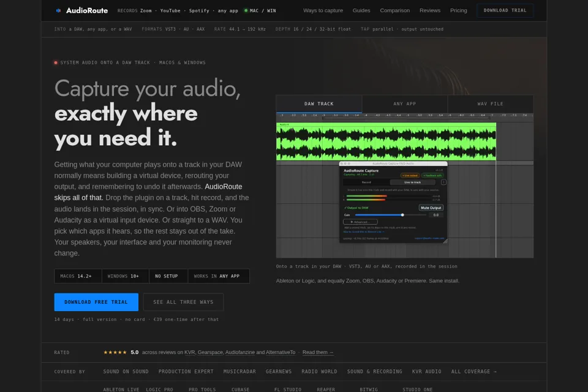Click the PRODUCTION EXPERT coverage item
This screenshot has height=392, width=588.
[x=186, y=372]
